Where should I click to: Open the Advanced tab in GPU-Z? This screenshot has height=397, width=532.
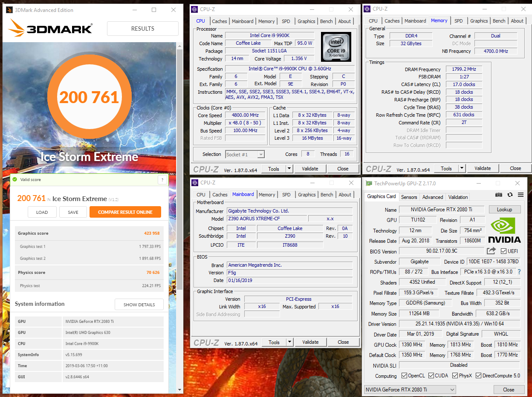433,197
